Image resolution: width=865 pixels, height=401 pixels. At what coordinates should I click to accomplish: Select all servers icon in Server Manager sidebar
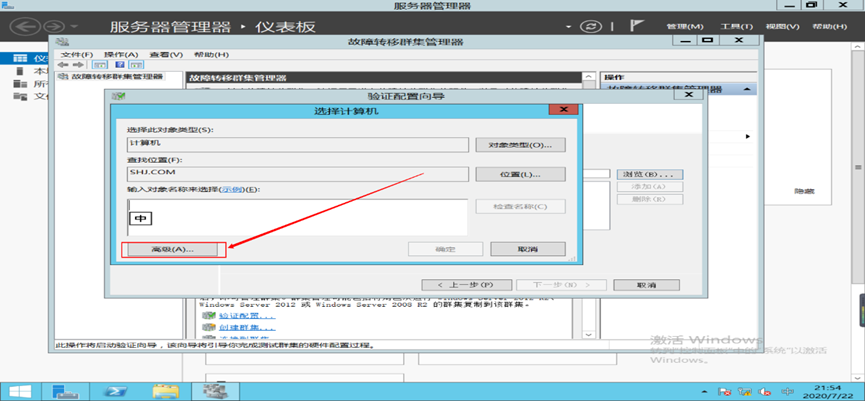[x=20, y=84]
